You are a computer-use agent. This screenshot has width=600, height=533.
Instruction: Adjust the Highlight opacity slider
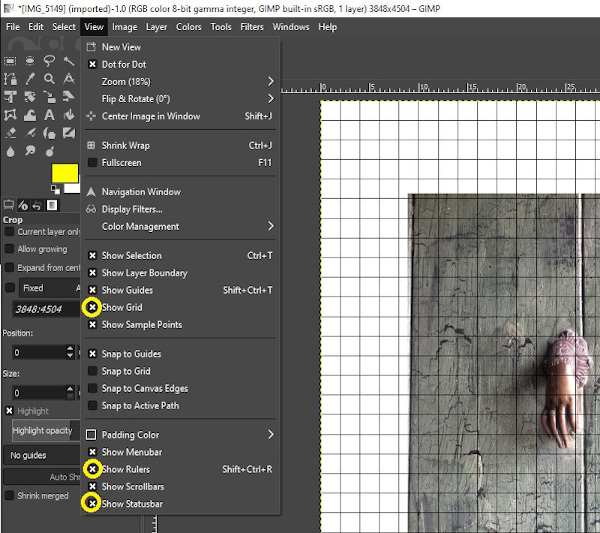46,430
